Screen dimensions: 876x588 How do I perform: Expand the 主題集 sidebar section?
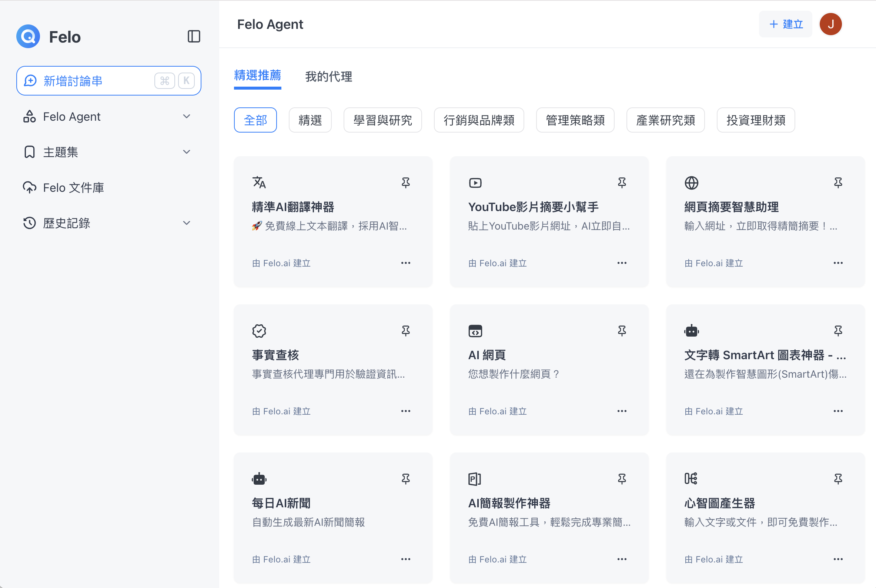[186, 152]
